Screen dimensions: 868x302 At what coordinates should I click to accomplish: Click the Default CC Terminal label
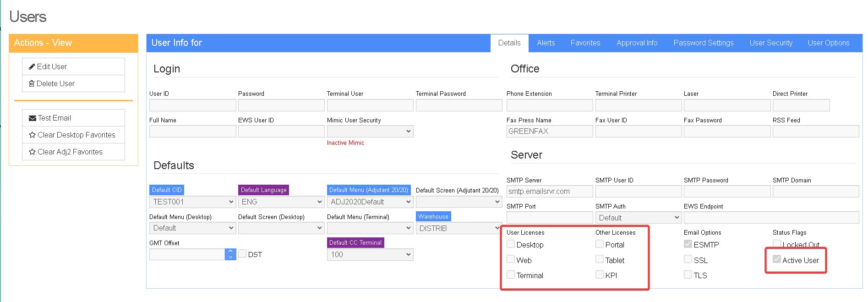click(355, 243)
